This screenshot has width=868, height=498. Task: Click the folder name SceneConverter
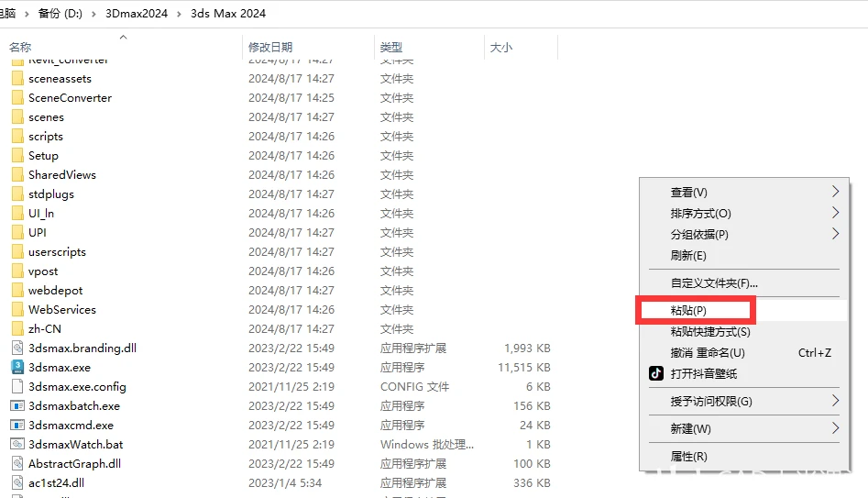pos(70,98)
